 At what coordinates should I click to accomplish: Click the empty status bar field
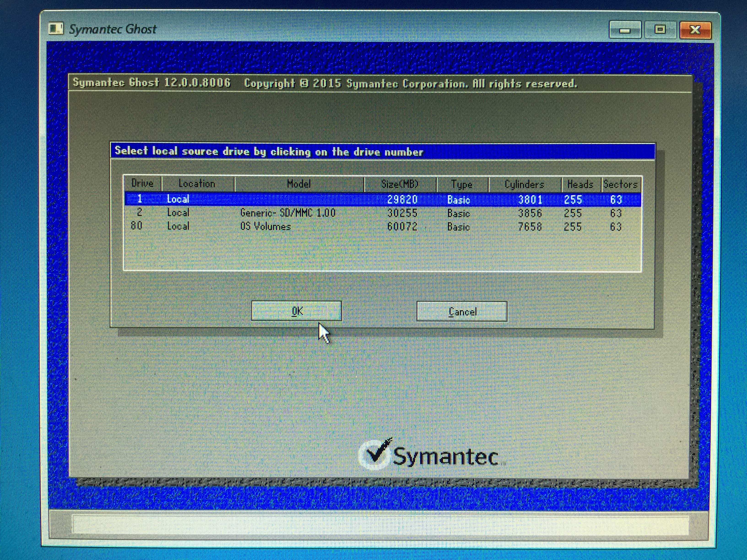(x=380, y=525)
